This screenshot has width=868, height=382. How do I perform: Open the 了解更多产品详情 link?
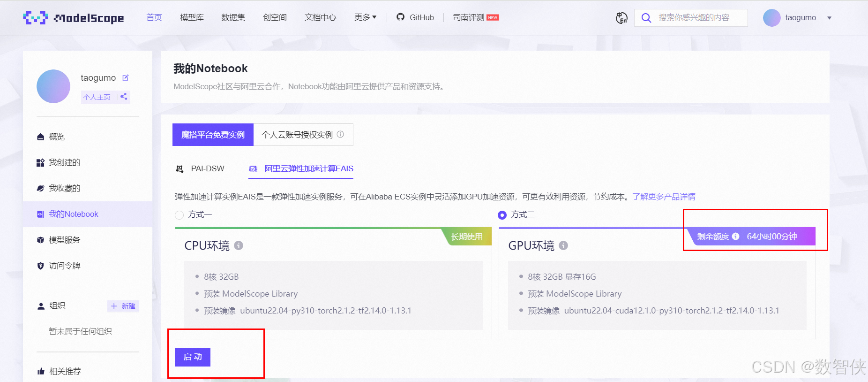coord(664,197)
